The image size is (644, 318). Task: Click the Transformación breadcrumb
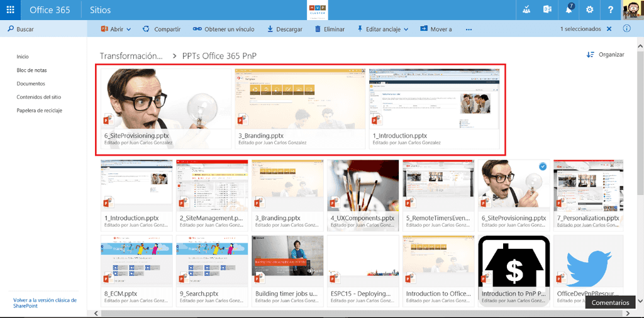coord(131,56)
